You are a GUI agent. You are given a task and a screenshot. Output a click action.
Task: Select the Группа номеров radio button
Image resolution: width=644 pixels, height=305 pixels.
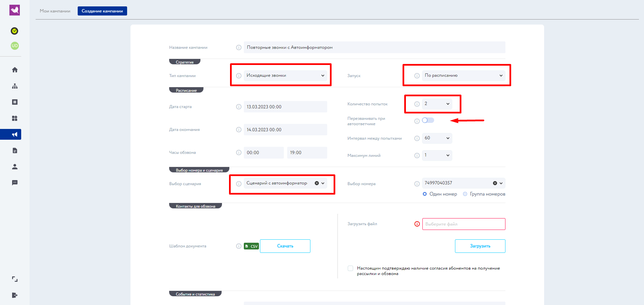tap(465, 194)
